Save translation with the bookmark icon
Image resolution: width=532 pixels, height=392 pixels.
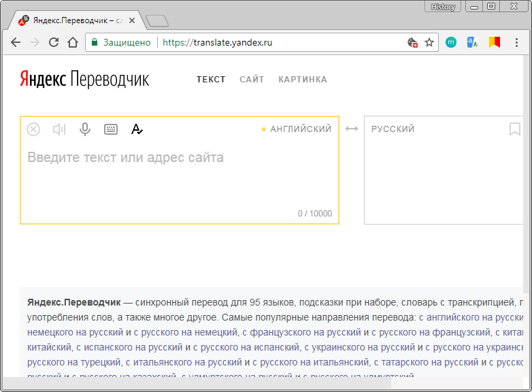point(515,129)
